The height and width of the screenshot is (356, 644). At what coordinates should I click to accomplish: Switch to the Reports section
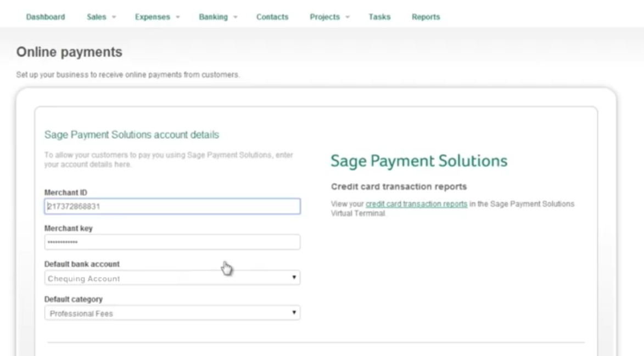425,17
